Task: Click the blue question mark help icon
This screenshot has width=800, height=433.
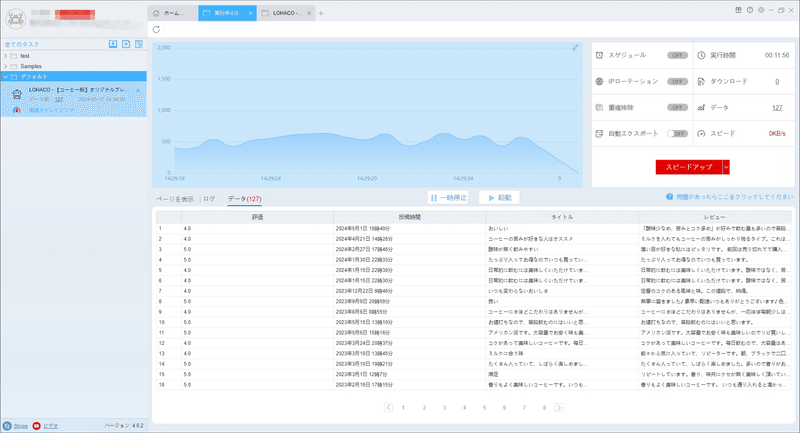Action: coord(669,197)
